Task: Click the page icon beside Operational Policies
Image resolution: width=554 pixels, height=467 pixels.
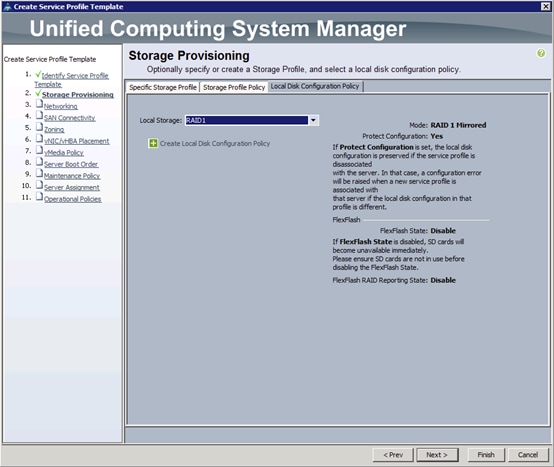Action: pyautogui.click(x=39, y=197)
